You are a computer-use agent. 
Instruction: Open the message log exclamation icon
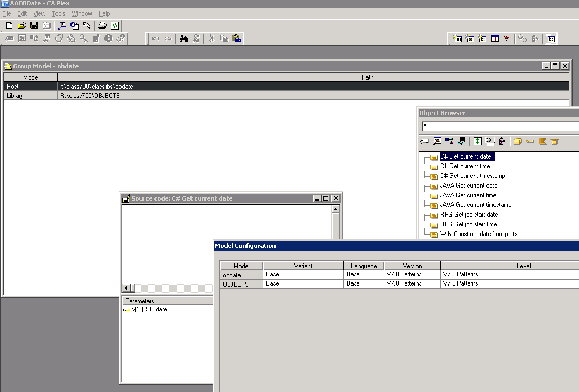pos(495,39)
